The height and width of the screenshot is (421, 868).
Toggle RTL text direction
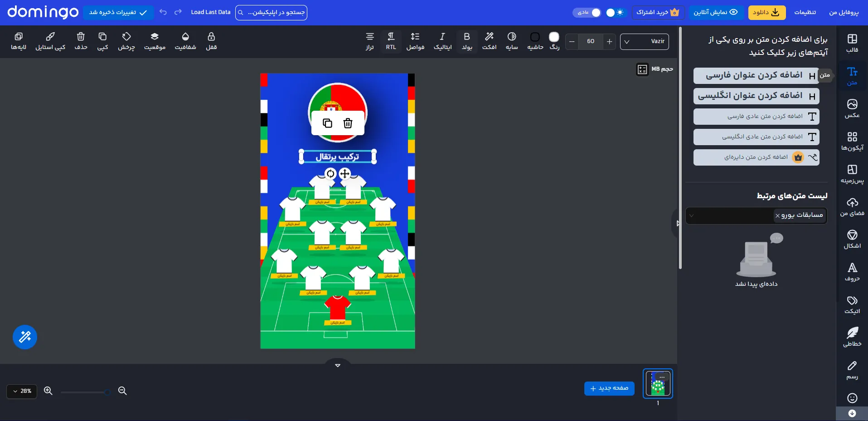pyautogui.click(x=391, y=41)
